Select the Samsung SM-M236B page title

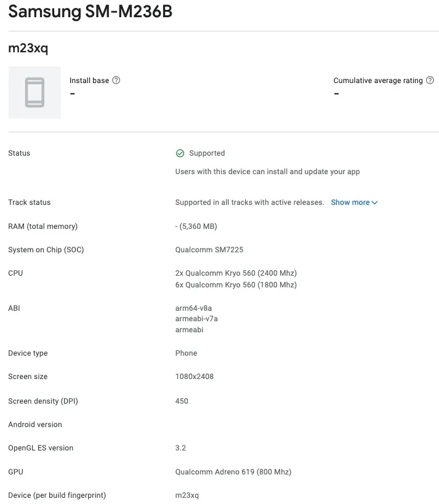pyautogui.click(x=90, y=11)
